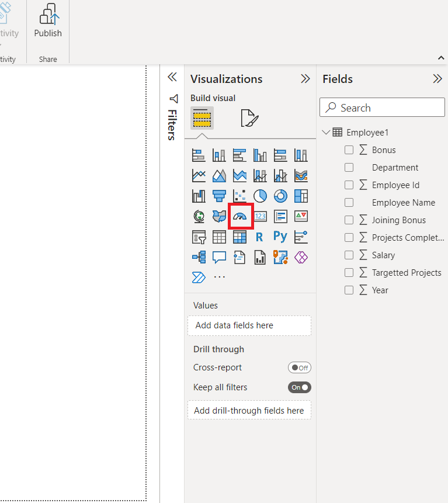Viewport: 448px width, 503px height.
Task: Select the Python visual
Action: click(280, 237)
